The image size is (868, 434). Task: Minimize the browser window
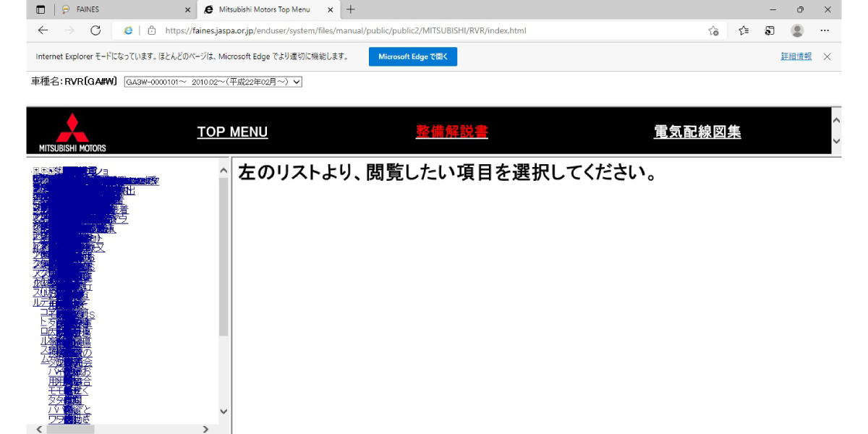point(773,9)
